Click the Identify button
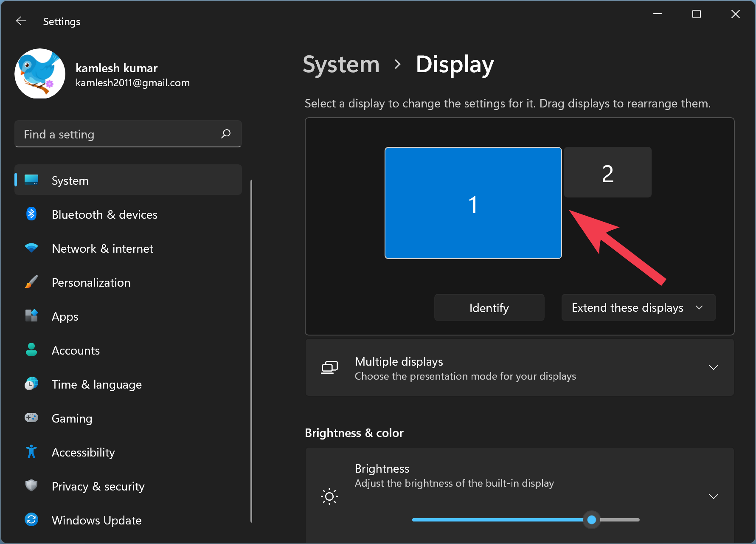756x544 pixels. pos(489,307)
